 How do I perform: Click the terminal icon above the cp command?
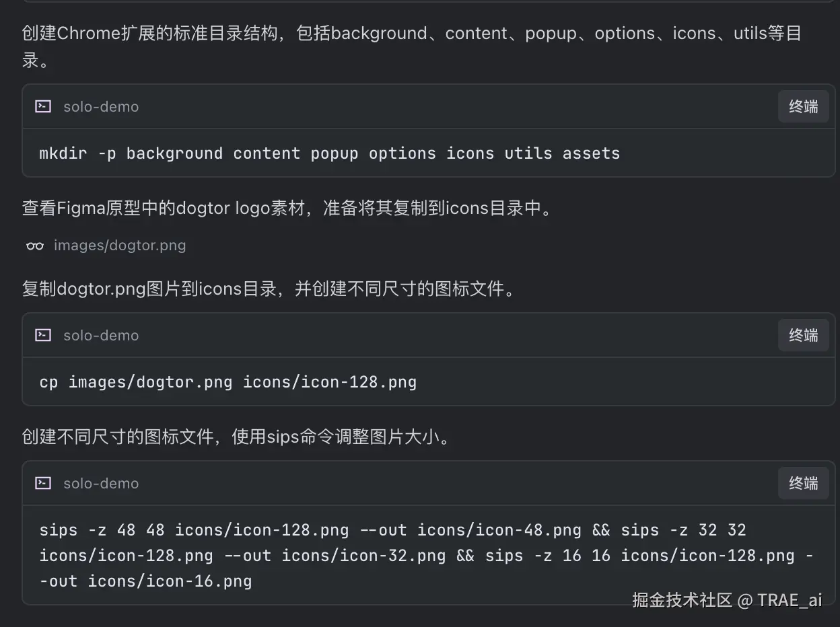(x=43, y=335)
